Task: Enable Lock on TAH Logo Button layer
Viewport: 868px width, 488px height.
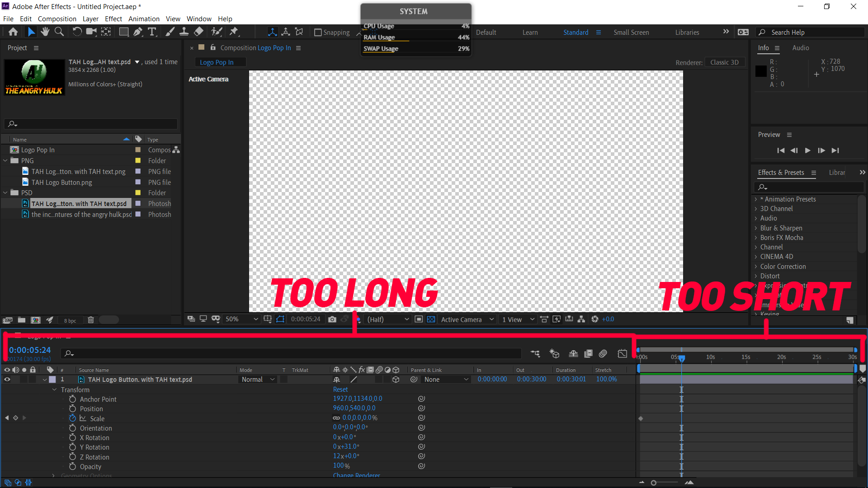Action: coord(33,380)
